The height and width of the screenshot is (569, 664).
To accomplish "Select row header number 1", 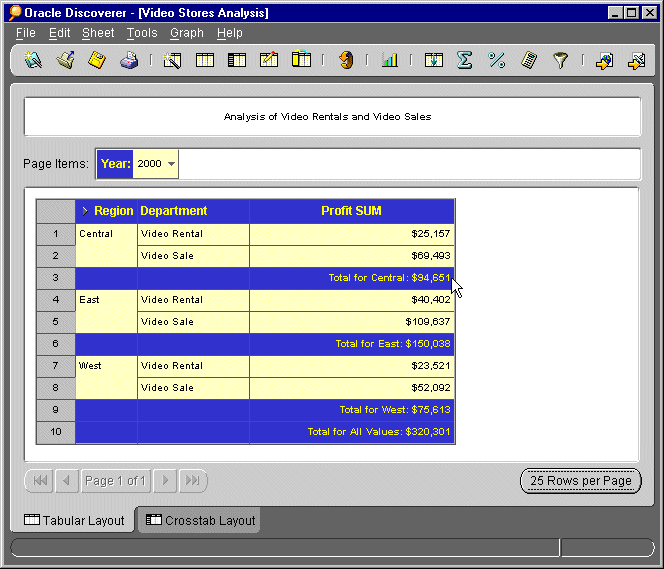I will (x=56, y=234).
